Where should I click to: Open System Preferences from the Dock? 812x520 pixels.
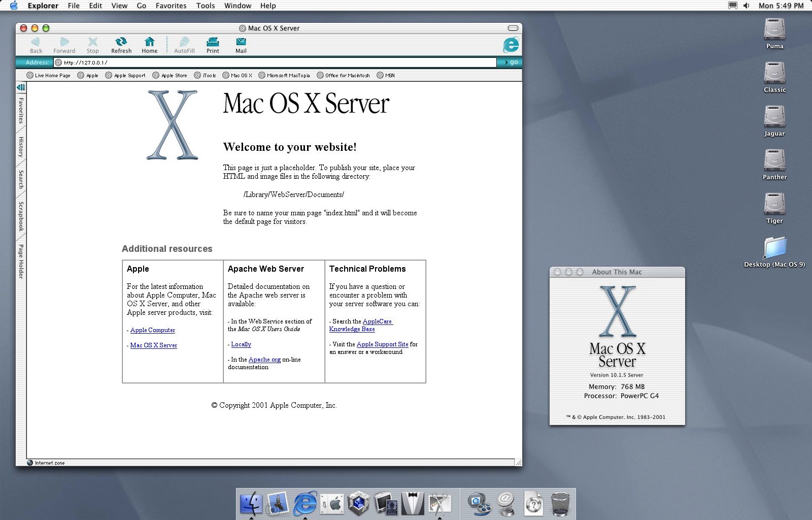(x=332, y=504)
